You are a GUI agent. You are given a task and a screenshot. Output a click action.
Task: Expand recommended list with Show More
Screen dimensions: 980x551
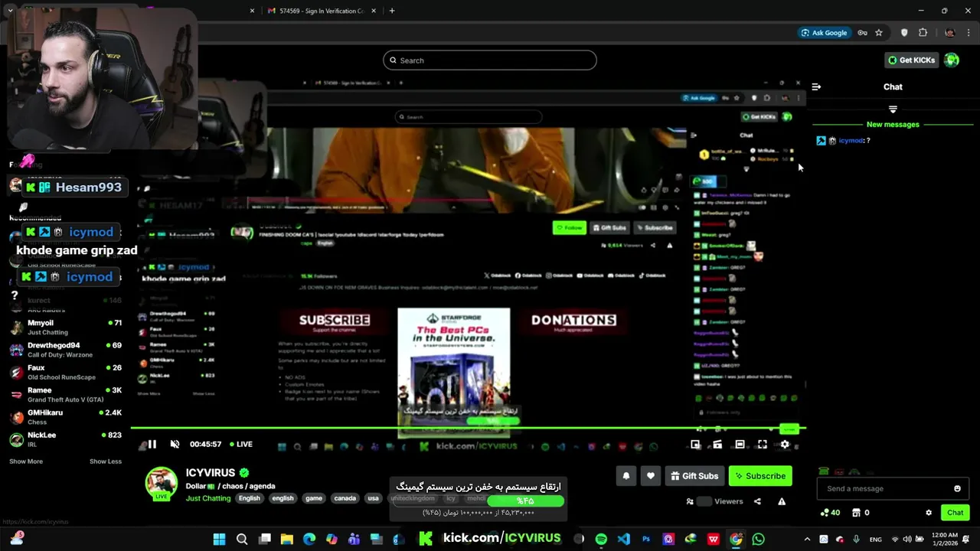[x=26, y=461]
